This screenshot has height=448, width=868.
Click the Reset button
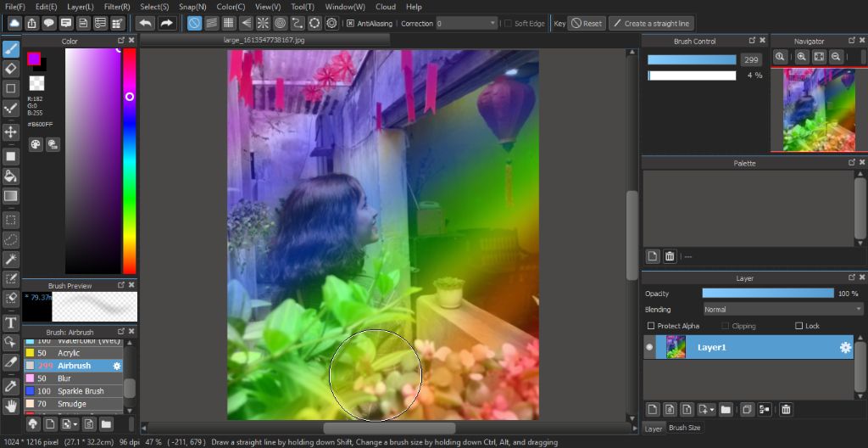coord(587,23)
